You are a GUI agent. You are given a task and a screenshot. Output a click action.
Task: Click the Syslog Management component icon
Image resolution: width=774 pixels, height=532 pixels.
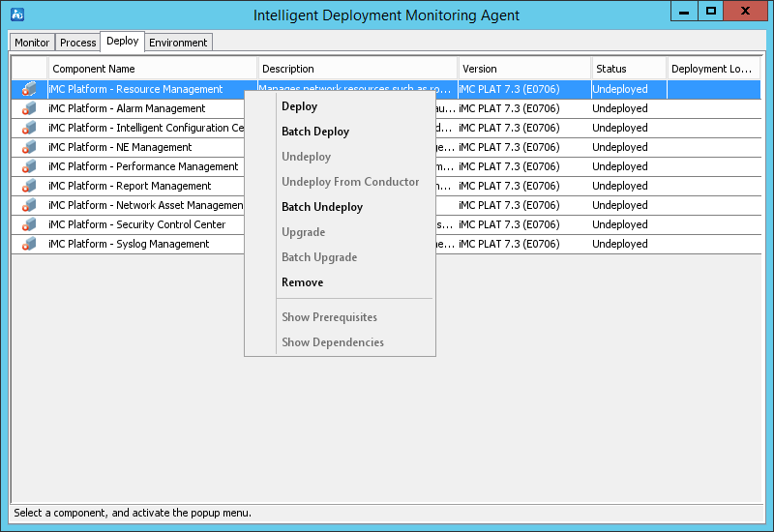29,244
